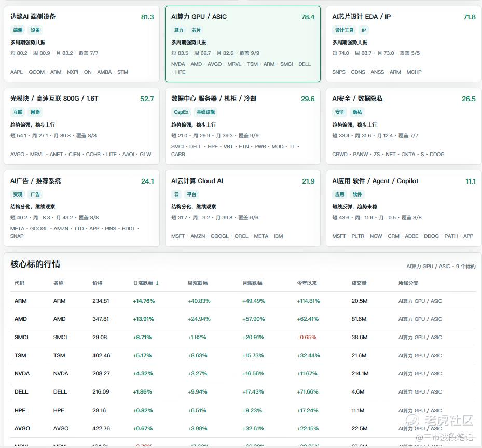This screenshot has height=448, width=482.
Task: Click the 价格 column header
Action: [98, 283]
